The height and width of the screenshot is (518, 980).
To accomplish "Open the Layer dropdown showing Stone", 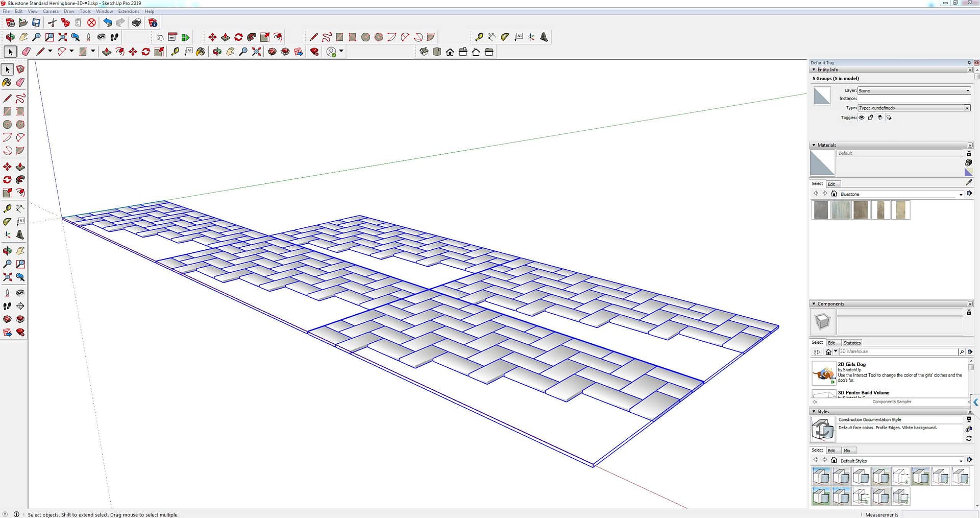I will coord(914,90).
